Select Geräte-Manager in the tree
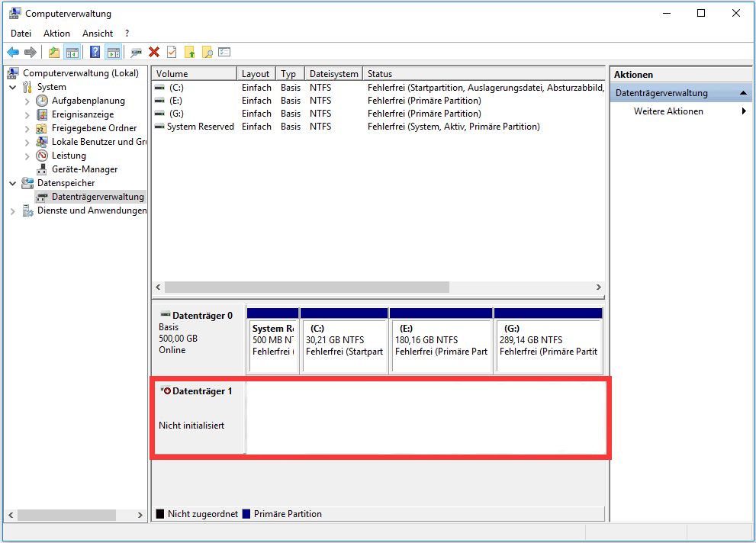Image resolution: width=756 pixels, height=543 pixels. [x=84, y=169]
